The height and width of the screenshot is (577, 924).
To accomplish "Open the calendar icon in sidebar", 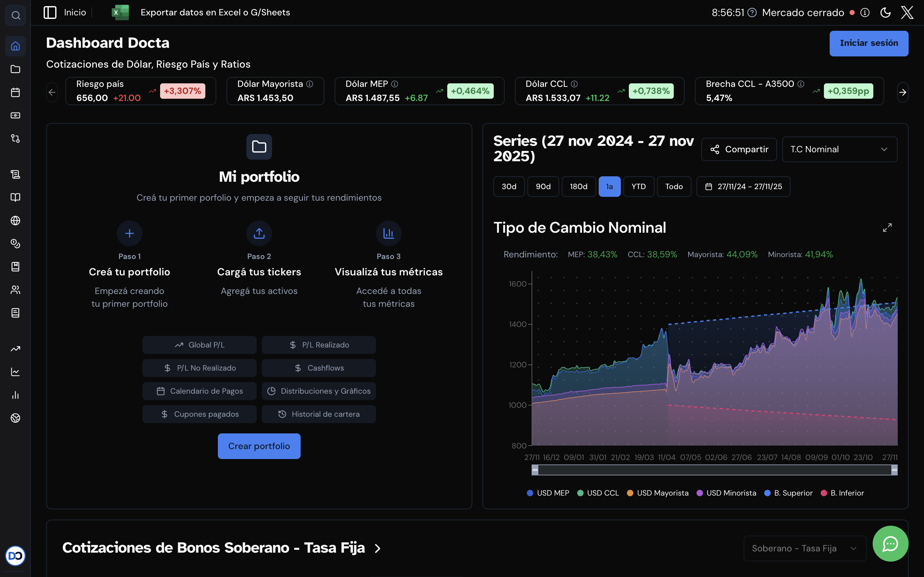I will 15,92.
